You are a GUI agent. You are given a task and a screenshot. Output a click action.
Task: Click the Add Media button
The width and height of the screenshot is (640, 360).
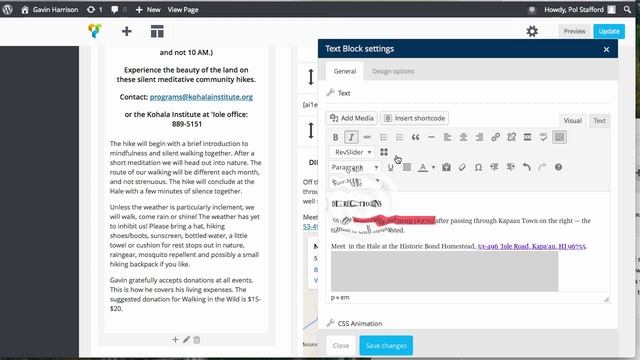click(351, 118)
